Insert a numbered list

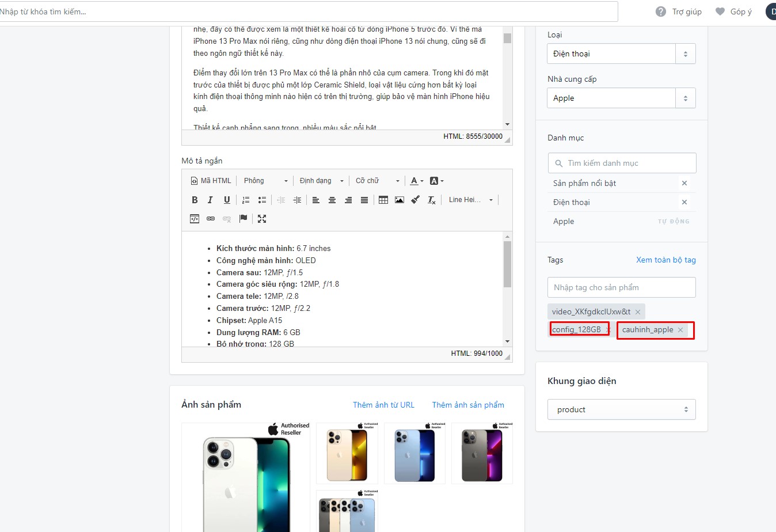(246, 200)
